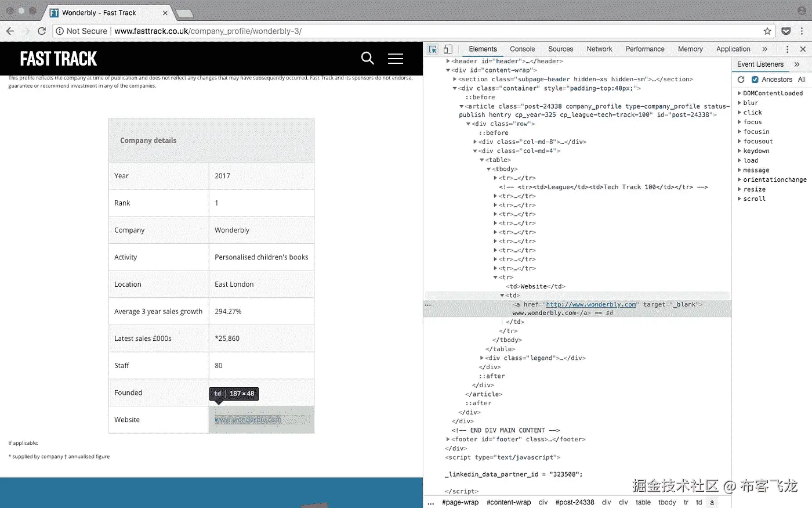Viewport: 812px width, 508px height.
Task: Expand the footer element node
Action: click(x=448, y=439)
